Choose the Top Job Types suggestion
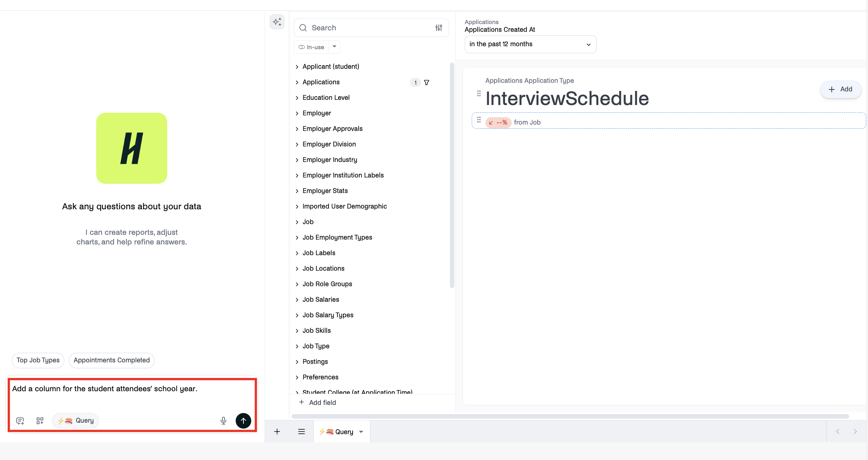 pyautogui.click(x=38, y=360)
